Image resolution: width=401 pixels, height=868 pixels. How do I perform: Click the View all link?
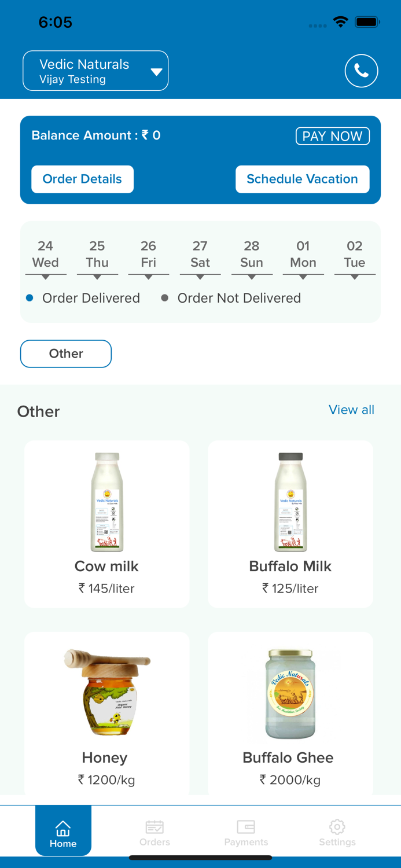pyautogui.click(x=351, y=410)
